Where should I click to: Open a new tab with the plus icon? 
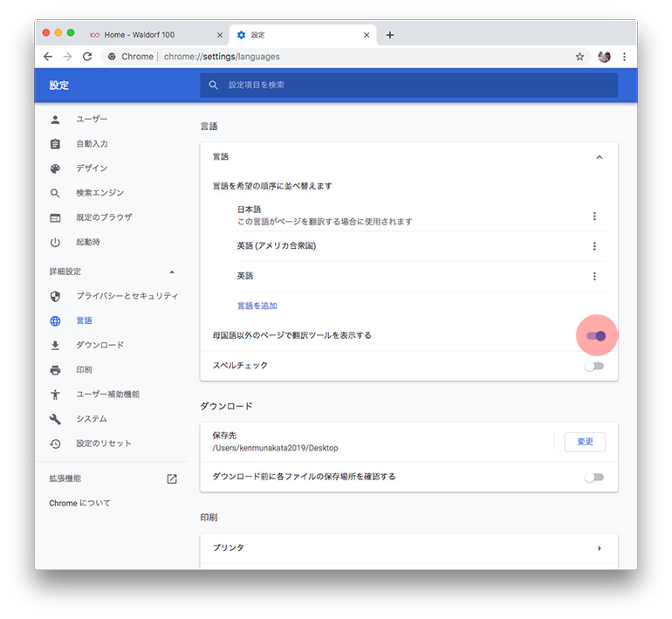click(390, 35)
